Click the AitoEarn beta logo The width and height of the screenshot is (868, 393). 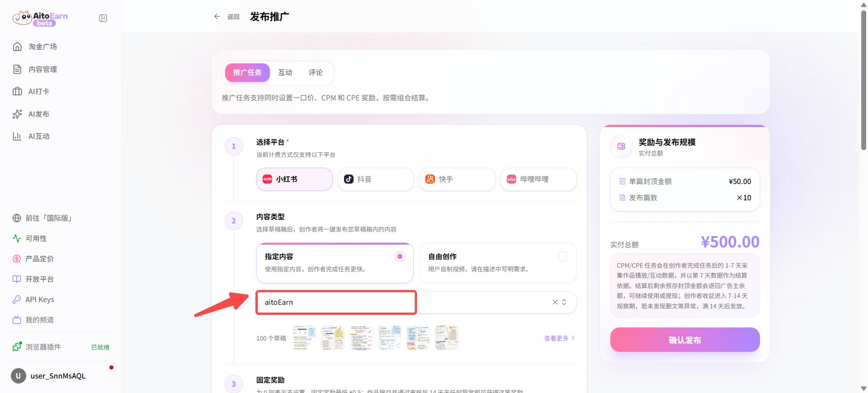tap(40, 18)
